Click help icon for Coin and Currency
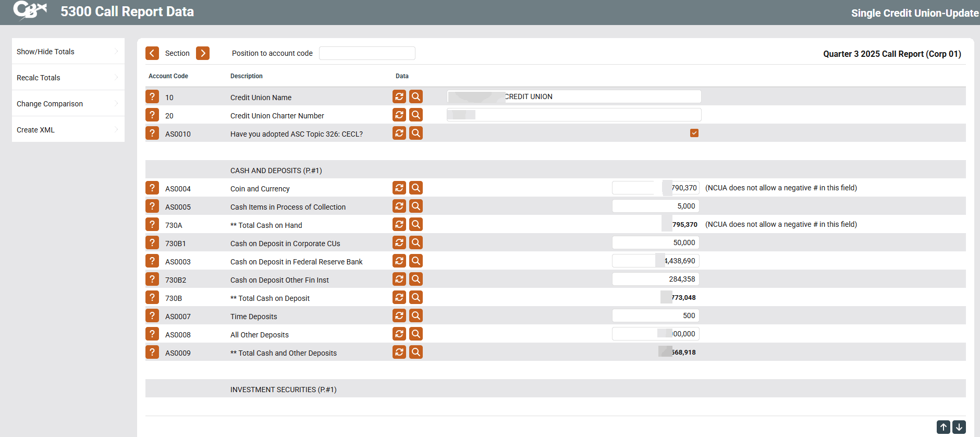 (152, 188)
